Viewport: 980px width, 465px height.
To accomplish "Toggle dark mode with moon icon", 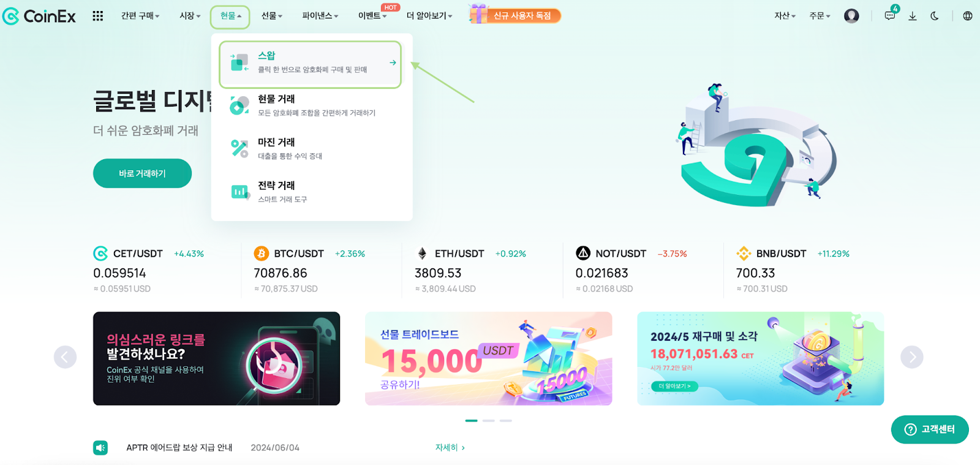I will [935, 16].
